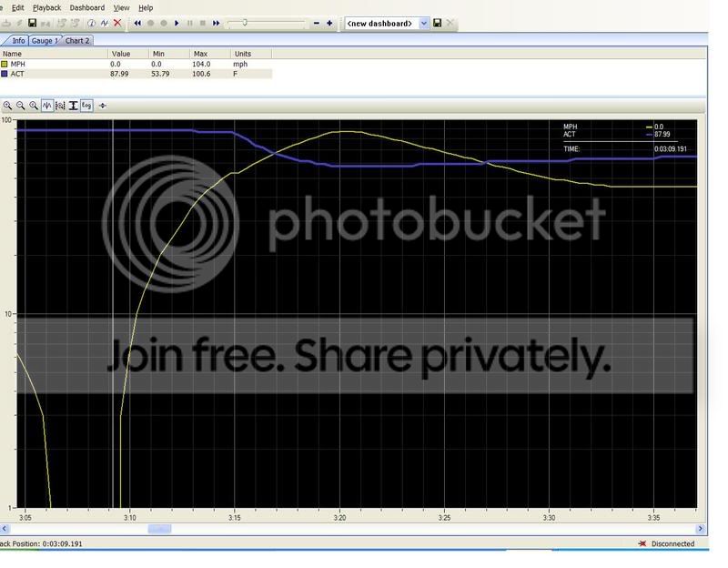This screenshot has width=728, height=568.
Task: Decrease playback speed with minus button
Action: pyautogui.click(x=316, y=23)
